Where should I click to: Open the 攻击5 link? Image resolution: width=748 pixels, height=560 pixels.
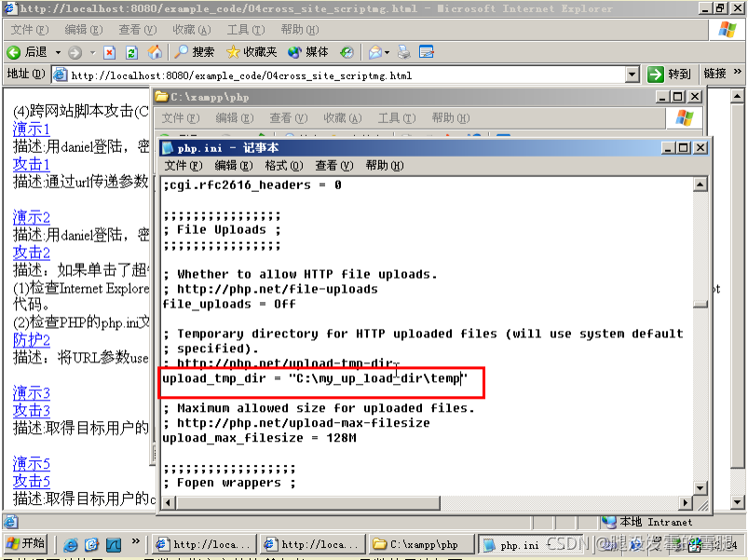click(32, 481)
